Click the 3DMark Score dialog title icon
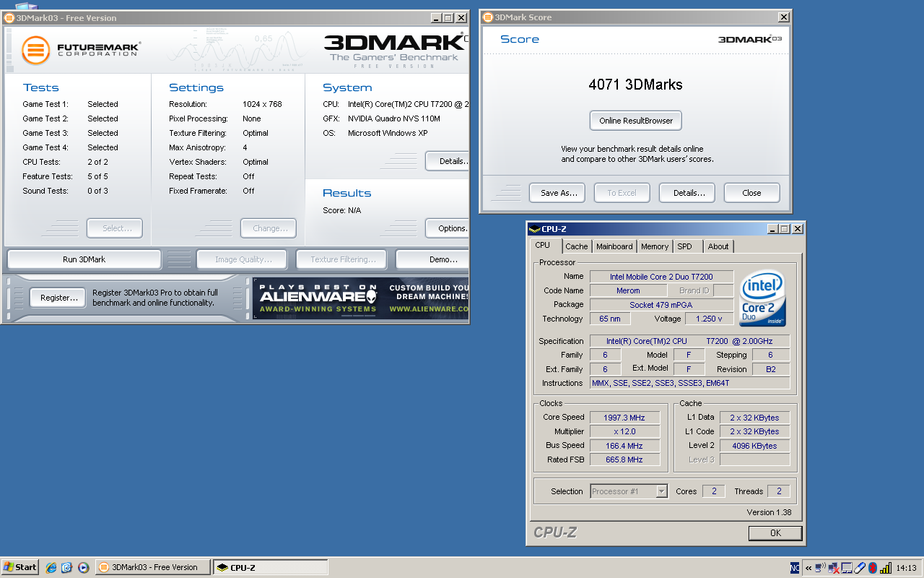 pyautogui.click(x=487, y=17)
